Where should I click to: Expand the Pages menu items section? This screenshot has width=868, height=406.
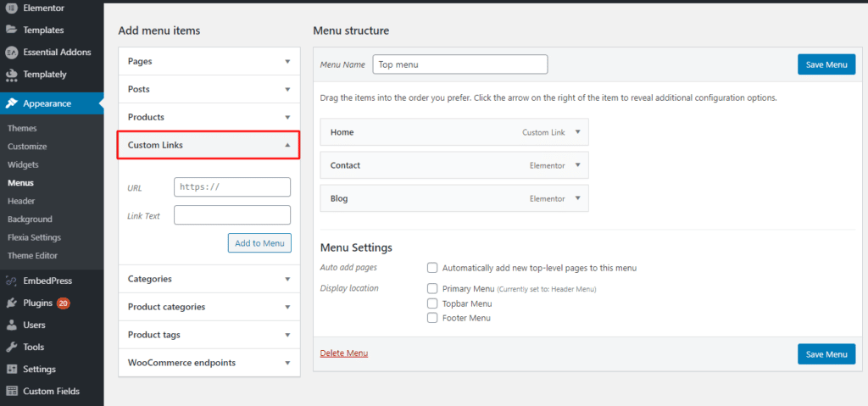(287, 62)
